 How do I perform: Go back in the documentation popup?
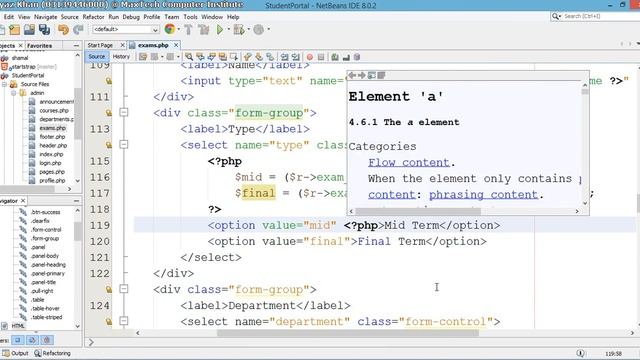pyautogui.click(x=351, y=75)
